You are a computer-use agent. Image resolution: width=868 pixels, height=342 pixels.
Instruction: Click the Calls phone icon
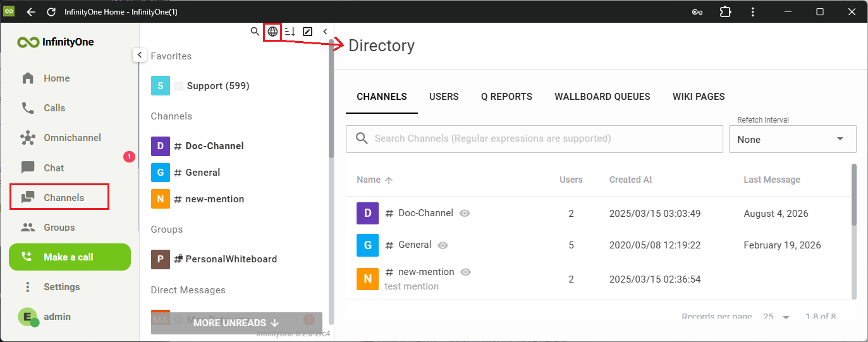tap(28, 108)
